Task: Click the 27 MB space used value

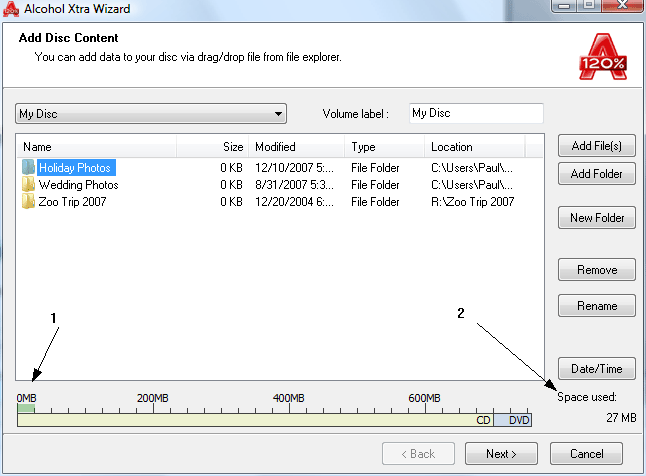Action: click(x=621, y=417)
